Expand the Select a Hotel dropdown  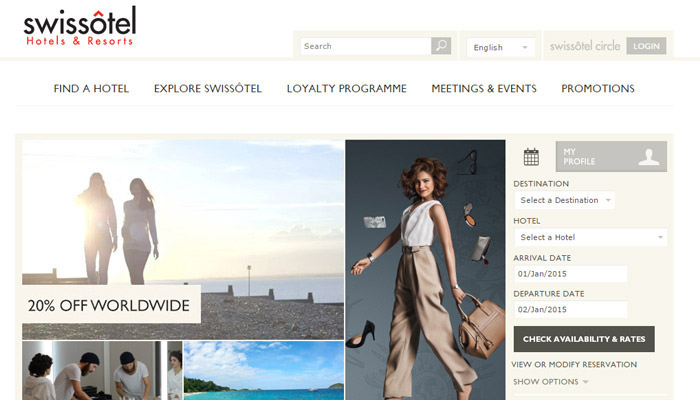click(591, 237)
